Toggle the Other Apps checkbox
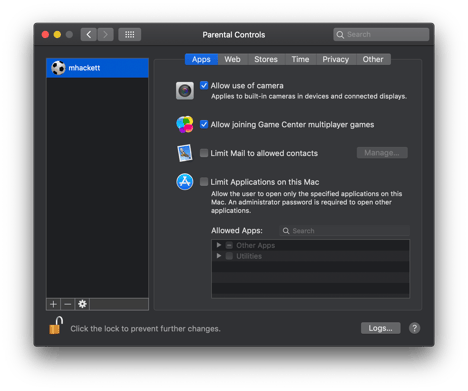This screenshot has width=468, height=391. point(229,245)
